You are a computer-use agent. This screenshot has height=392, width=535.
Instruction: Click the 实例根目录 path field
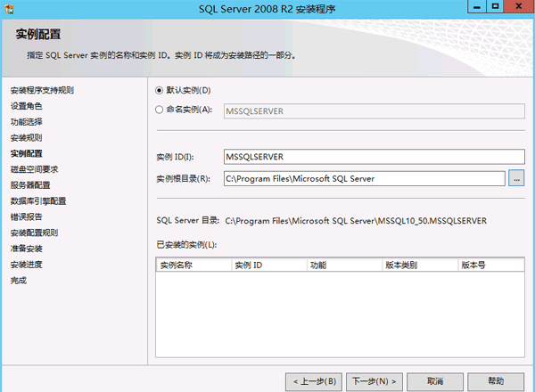[x=364, y=178]
